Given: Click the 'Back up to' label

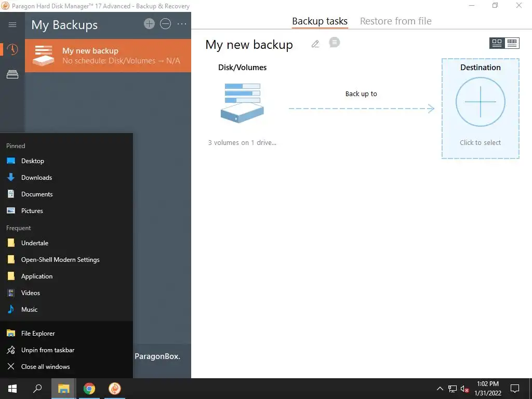Looking at the screenshot, I should pyautogui.click(x=361, y=94).
